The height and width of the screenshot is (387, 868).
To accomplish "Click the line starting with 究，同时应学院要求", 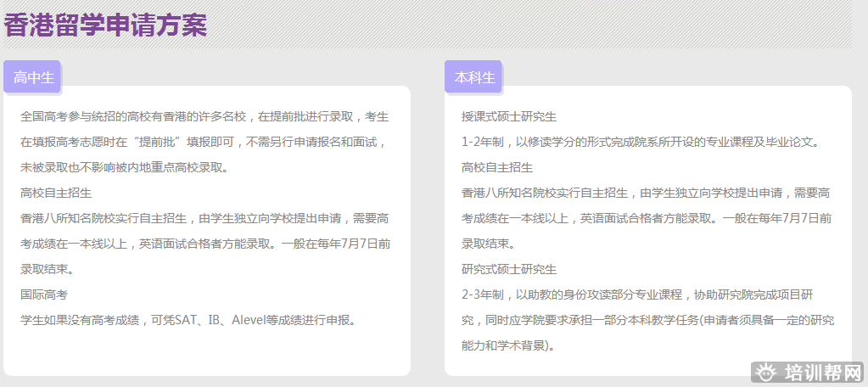I will pos(647,320).
